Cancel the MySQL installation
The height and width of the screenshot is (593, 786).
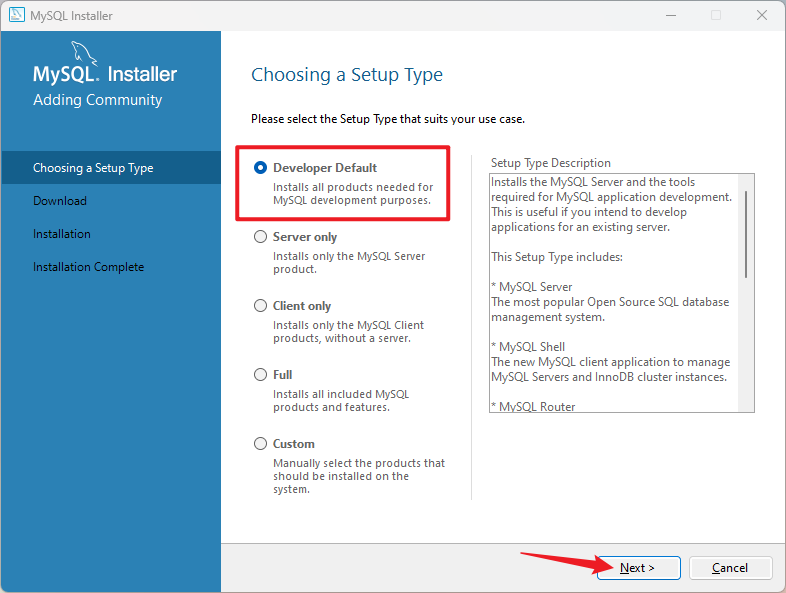pyautogui.click(x=729, y=568)
